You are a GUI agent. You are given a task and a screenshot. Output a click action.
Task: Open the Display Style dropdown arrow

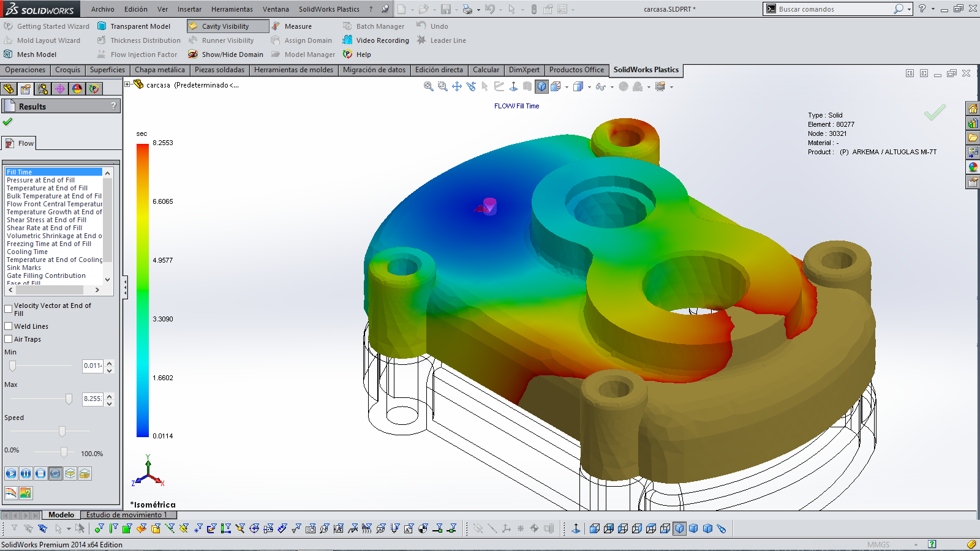click(x=589, y=87)
